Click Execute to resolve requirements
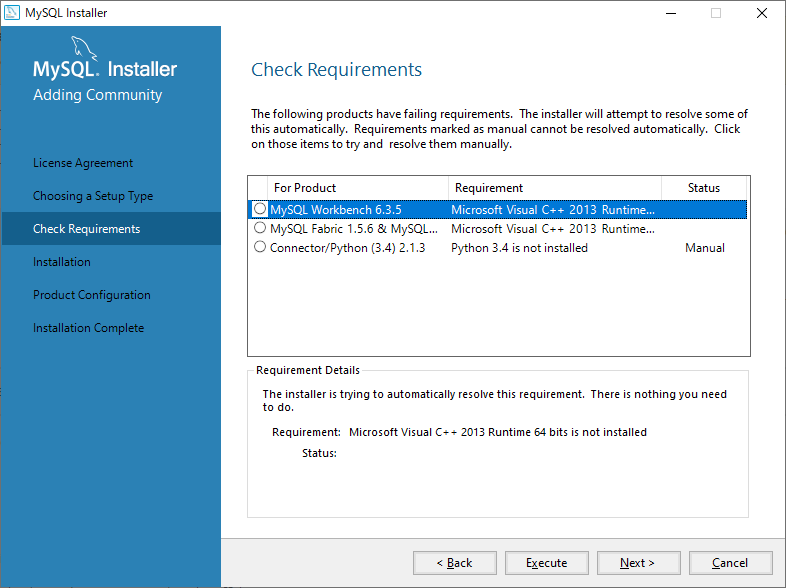This screenshot has height=588, width=786. pos(546,563)
